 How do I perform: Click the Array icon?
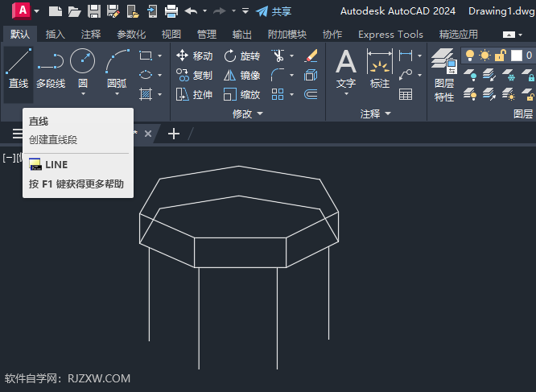point(278,94)
